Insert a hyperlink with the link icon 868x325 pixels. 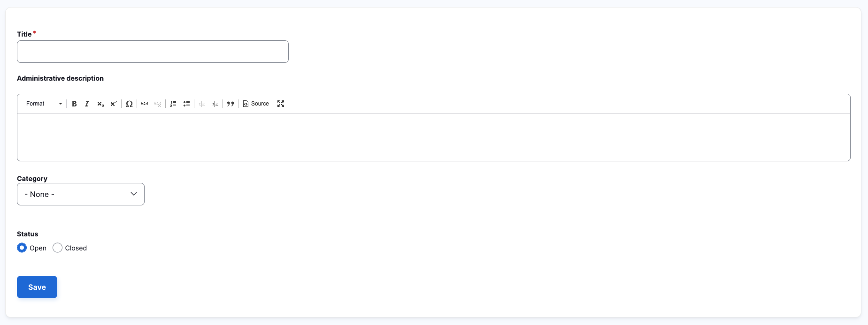pos(145,104)
